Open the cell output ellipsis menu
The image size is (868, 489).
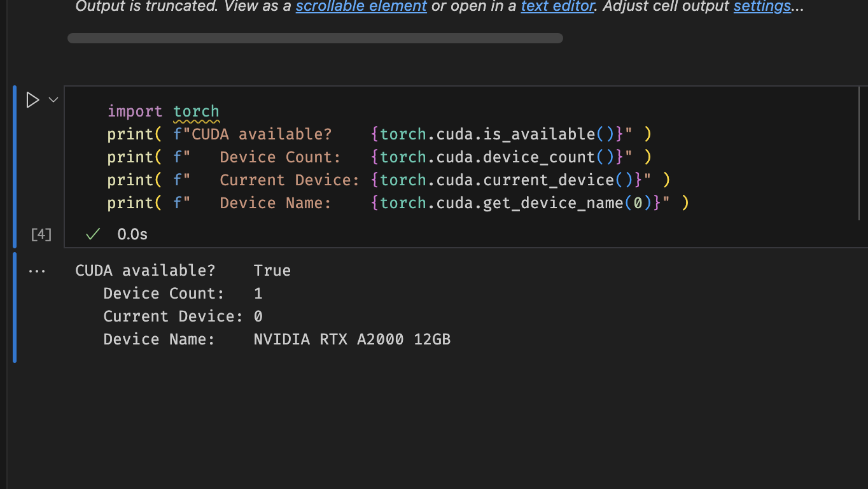tap(37, 271)
